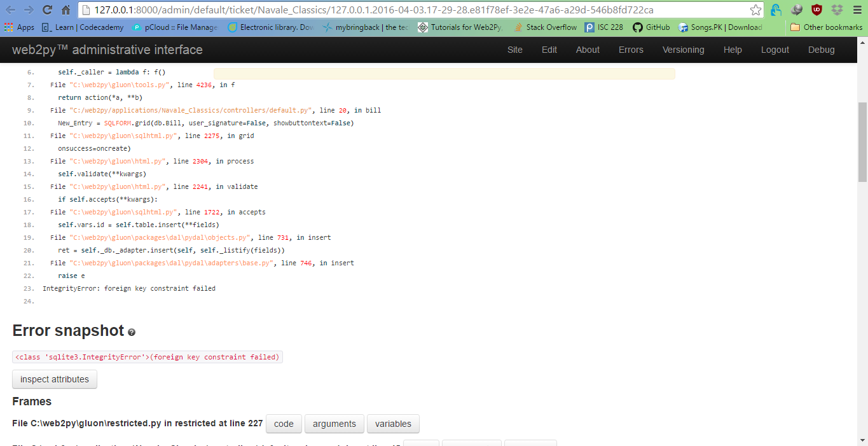Open the Tutorials for Web2Py bookmark
Image resolution: width=868 pixels, height=446 pixels.
pos(460,27)
